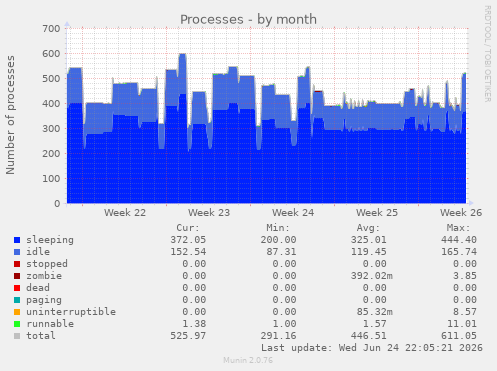Select the 'sleeping' legend label
This screenshot has height=371, width=497.
click(50, 240)
